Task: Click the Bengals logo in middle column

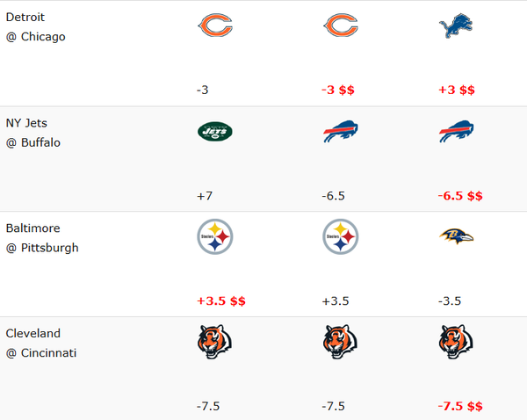Action: (340, 343)
